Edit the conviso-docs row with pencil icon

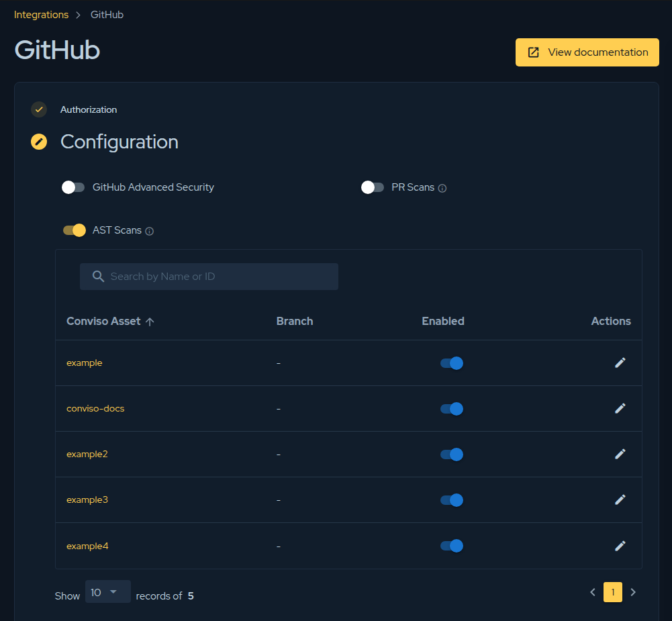point(620,408)
